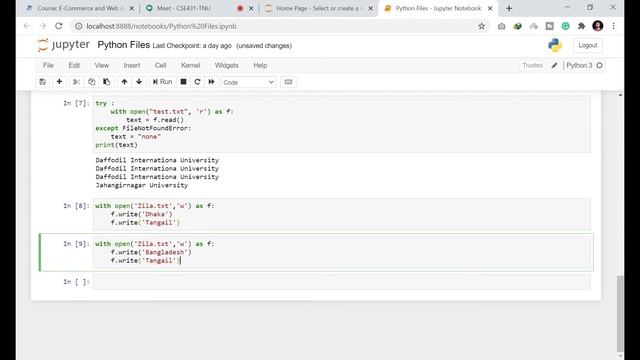Open the File menu

[48, 65]
